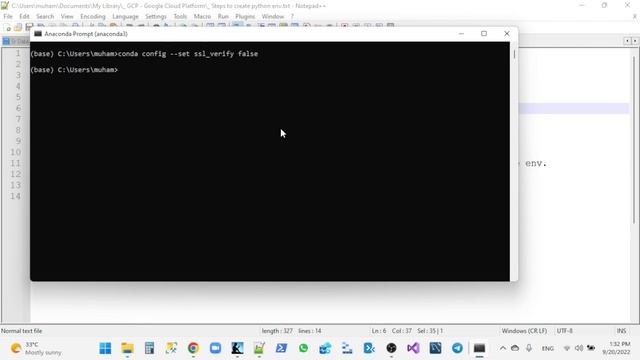
Task: Open the Encoding menu in Notepad++
Action: [93, 16]
